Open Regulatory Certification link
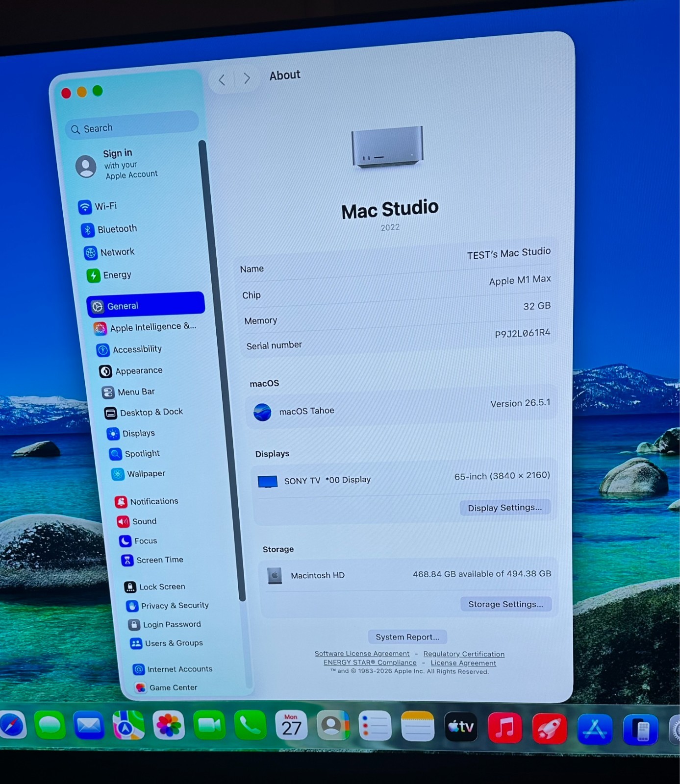The height and width of the screenshot is (784, 680). [x=464, y=654]
